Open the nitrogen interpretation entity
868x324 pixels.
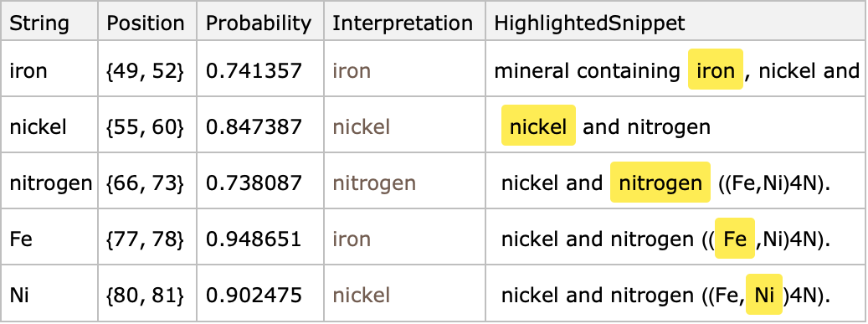374,183
